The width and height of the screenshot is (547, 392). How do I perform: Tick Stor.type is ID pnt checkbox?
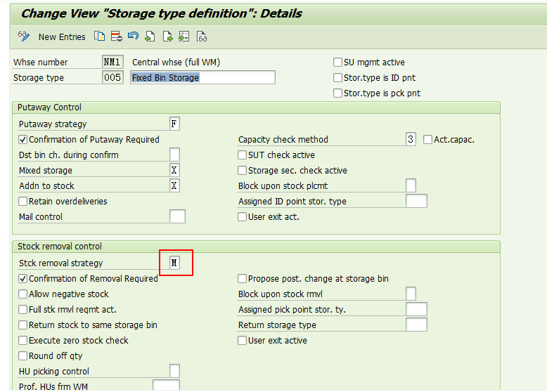coord(337,78)
